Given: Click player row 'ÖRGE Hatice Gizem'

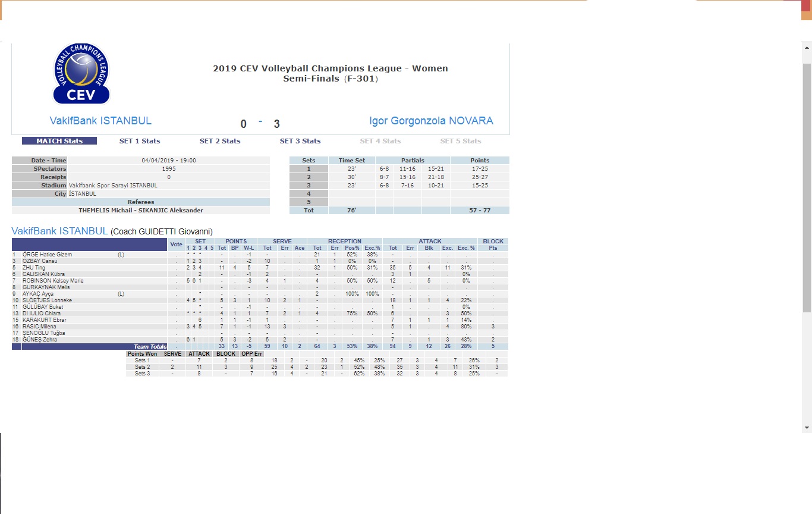Looking at the screenshot, I should point(260,255).
